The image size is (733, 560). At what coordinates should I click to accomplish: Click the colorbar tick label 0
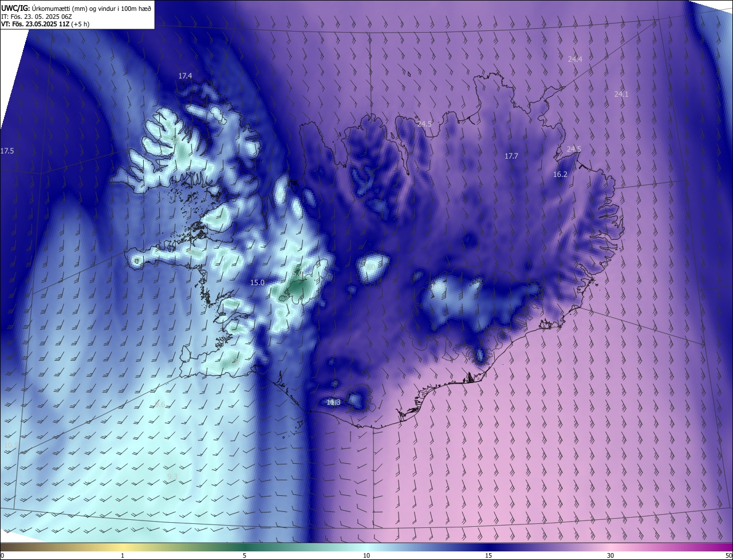(x=2, y=556)
